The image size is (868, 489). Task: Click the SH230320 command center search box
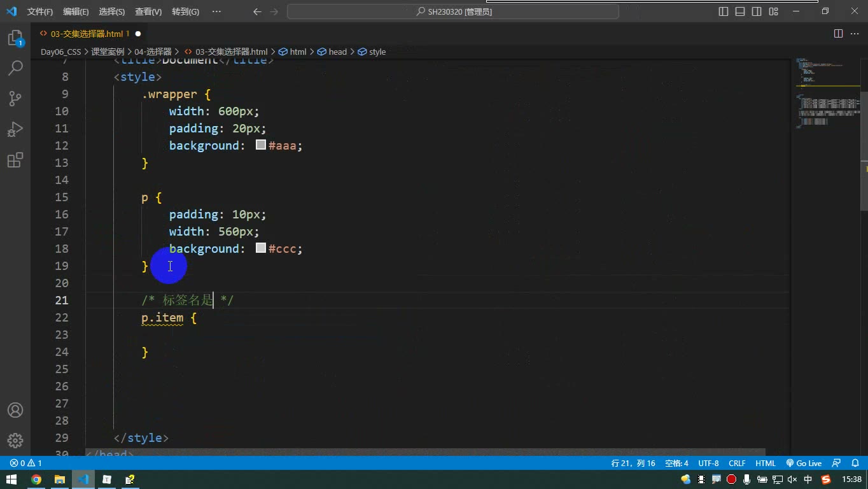pyautogui.click(x=453, y=11)
